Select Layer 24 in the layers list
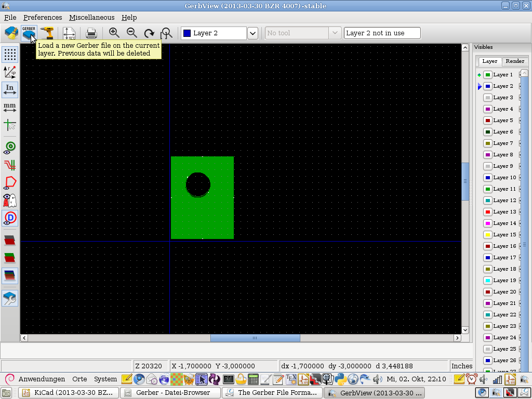The image size is (532, 399). point(504,338)
